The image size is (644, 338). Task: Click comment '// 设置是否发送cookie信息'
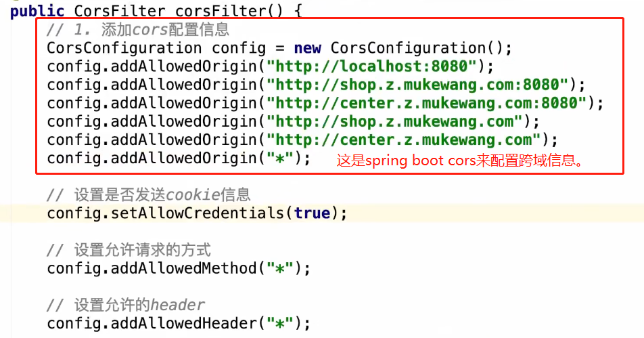[149, 194]
